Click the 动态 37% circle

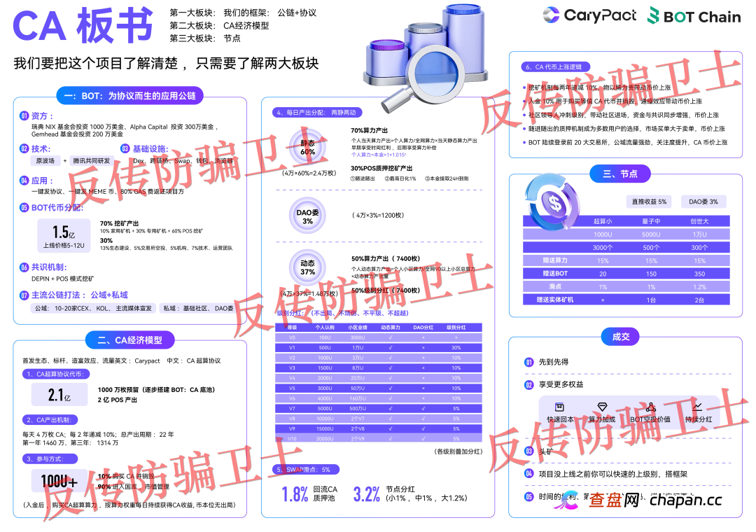coord(307,267)
